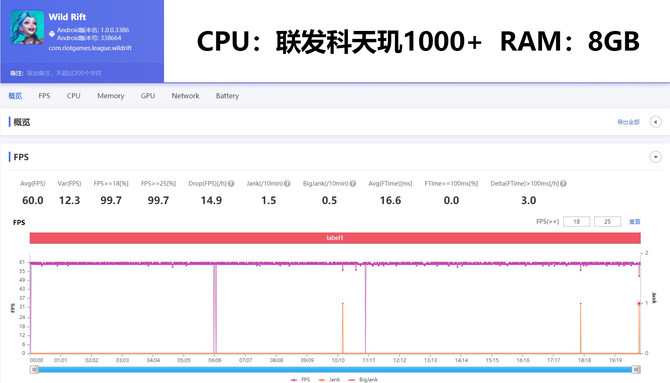Open the Memory tab
The width and height of the screenshot is (670, 383).
click(110, 96)
